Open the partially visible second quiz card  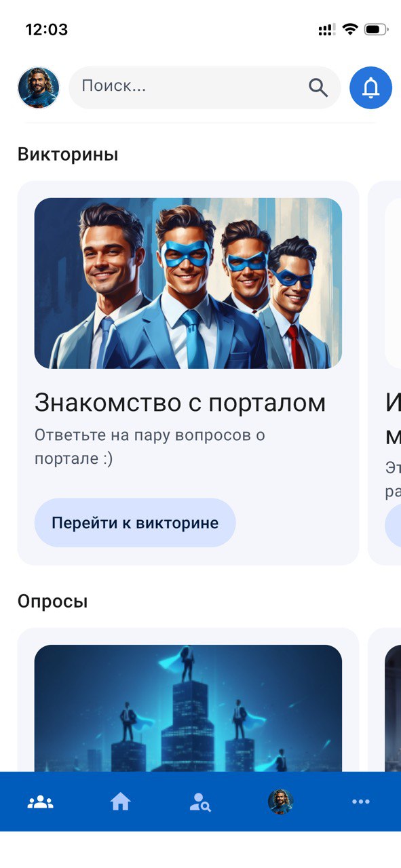pyautogui.click(x=385, y=373)
